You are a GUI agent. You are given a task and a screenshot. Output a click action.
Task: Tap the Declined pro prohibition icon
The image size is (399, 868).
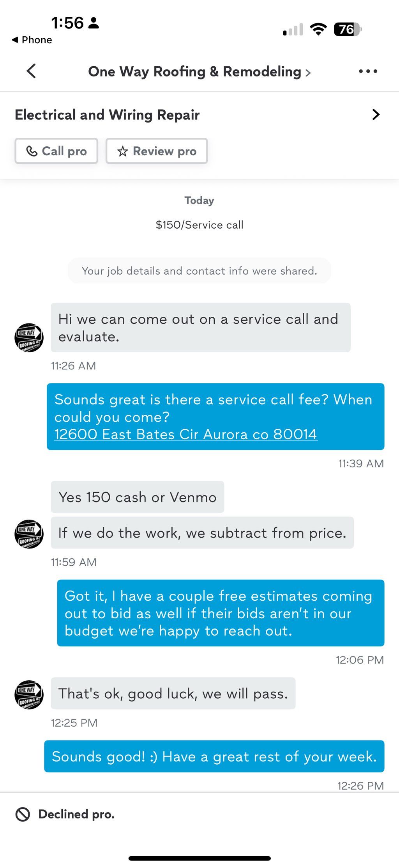click(23, 814)
